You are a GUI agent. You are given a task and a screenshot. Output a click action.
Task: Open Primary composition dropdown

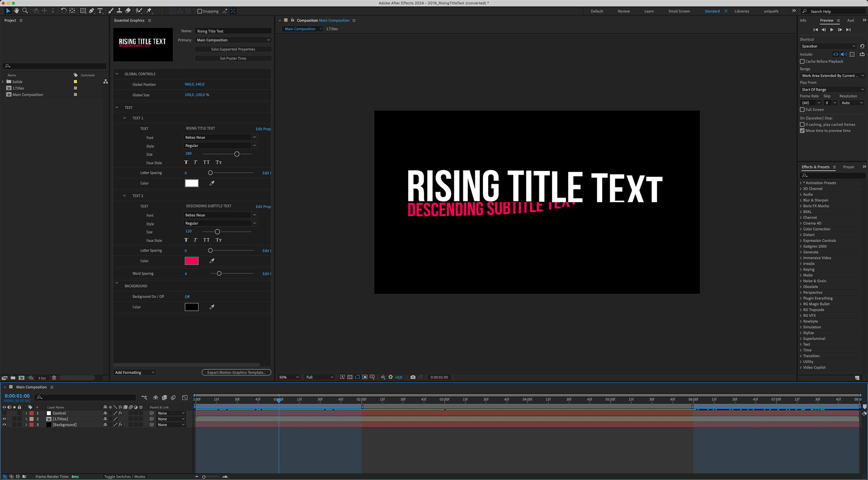233,40
